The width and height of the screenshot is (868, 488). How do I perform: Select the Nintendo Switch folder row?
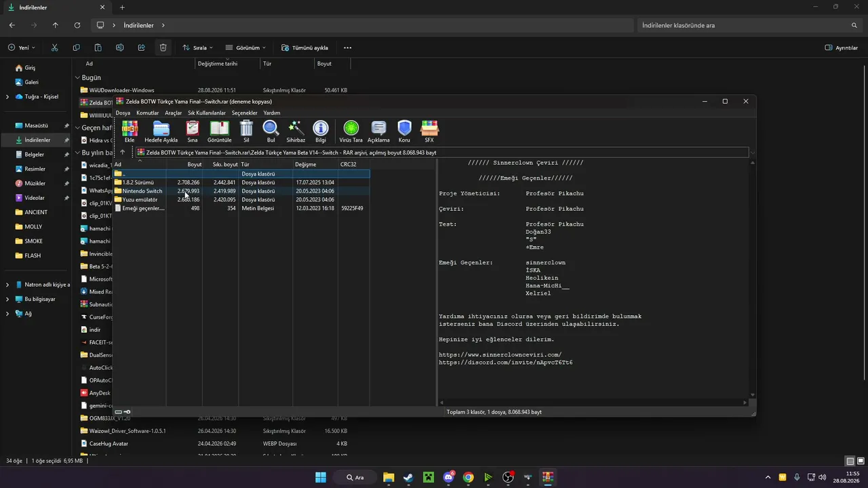[x=241, y=191]
